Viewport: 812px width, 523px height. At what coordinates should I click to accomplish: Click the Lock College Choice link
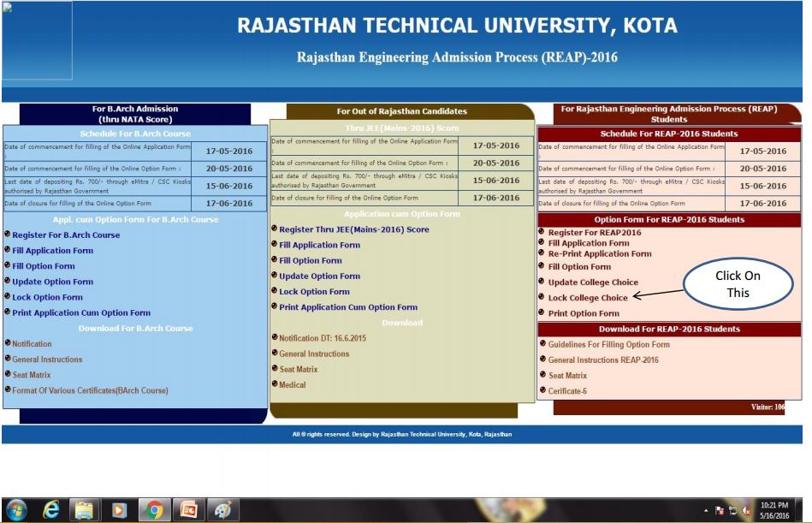[587, 298]
